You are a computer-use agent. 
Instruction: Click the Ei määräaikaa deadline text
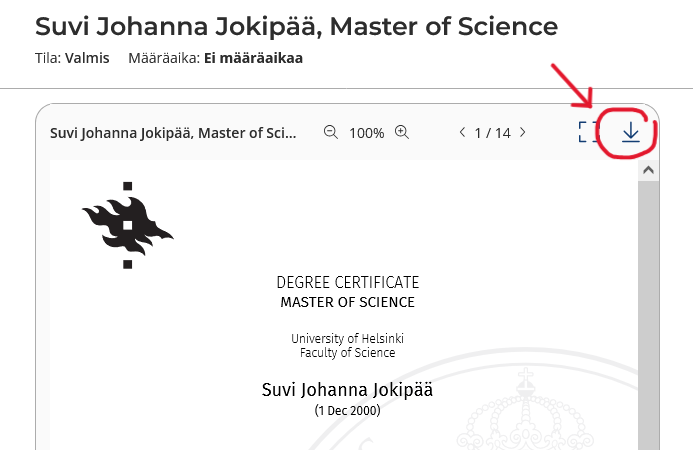click(x=253, y=58)
